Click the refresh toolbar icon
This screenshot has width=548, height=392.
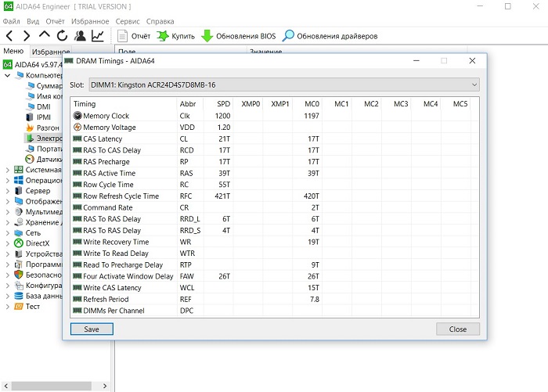click(x=62, y=35)
